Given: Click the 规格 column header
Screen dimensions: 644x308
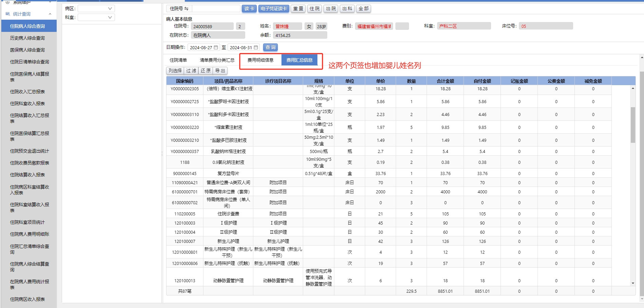Looking at the screenshot, I should pos(319,81).
